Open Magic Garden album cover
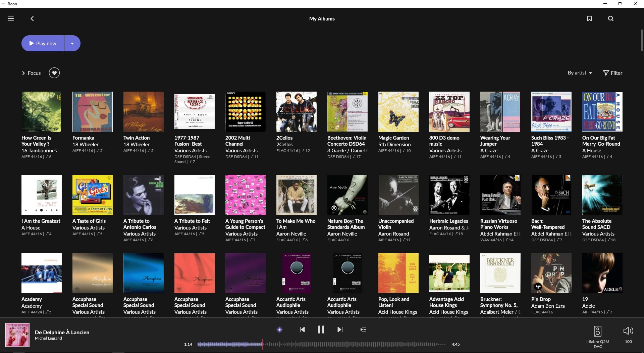The height and width of the screenshot is (353, 644). tap(398, 112)
